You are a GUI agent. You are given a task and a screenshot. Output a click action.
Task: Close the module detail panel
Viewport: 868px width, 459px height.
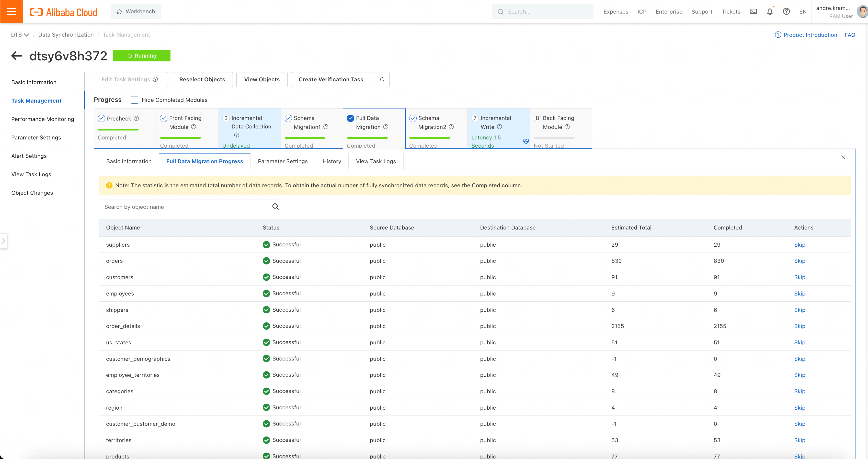[843, 157]
